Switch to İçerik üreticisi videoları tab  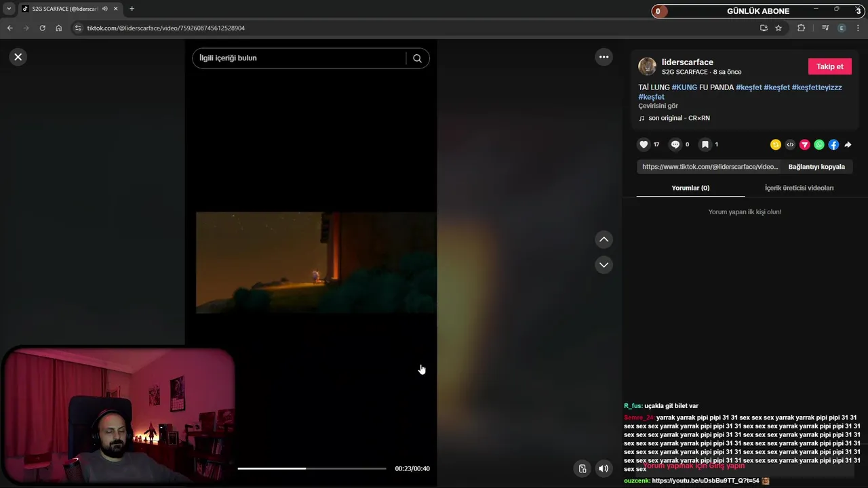[799, 188]
